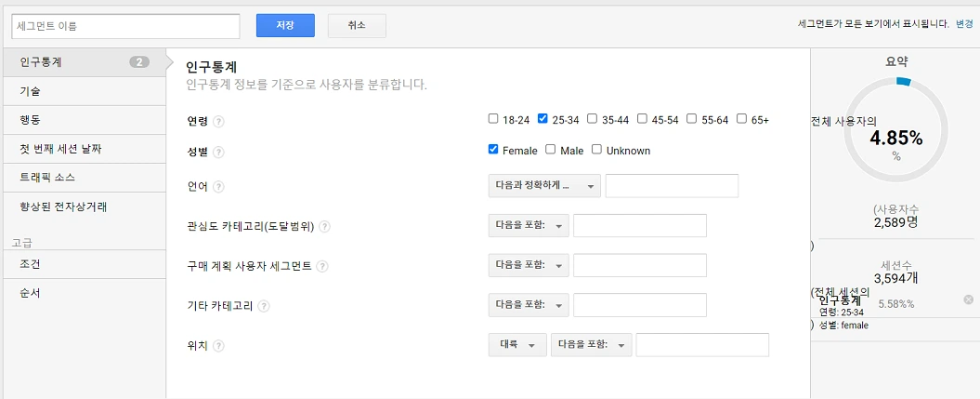Check the 65+ age box
This screenshot has height=399, width=980.
tap(741, 118)
